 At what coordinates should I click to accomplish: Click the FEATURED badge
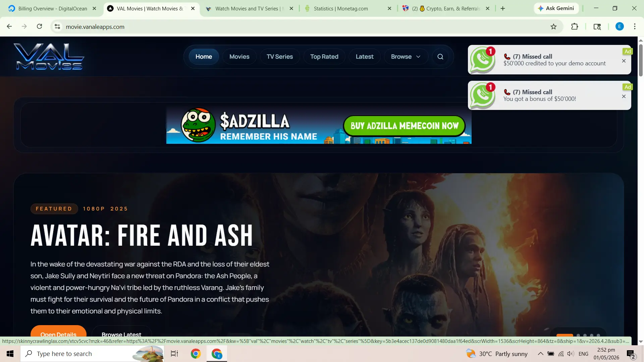(54, 209)
